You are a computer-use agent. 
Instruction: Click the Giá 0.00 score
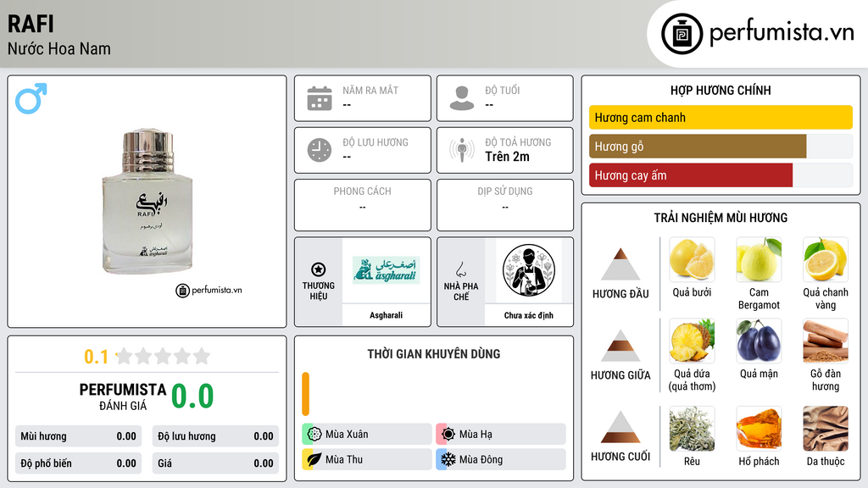point(215,463)
